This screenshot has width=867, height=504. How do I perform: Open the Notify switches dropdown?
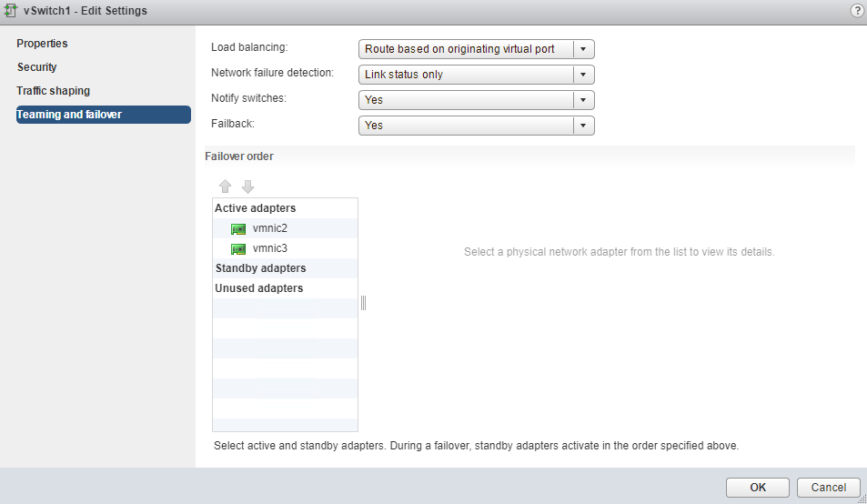(584, 100)
